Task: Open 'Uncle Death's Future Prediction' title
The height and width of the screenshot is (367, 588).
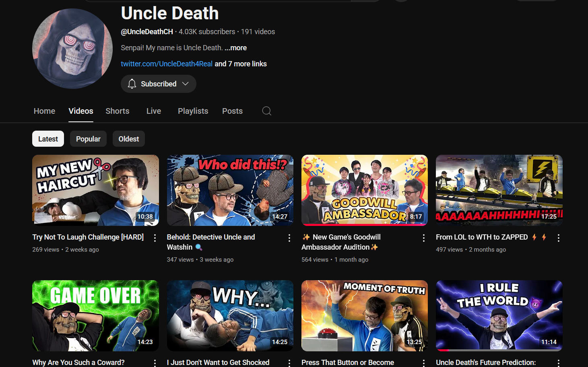Action: (486, 363)
